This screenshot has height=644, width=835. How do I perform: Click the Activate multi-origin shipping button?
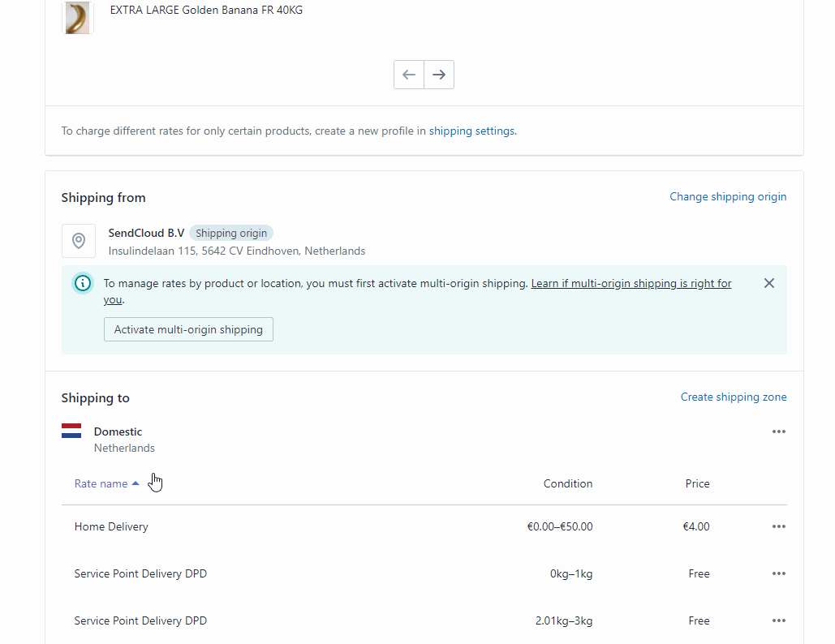pyautogui.click(x=188, y=329)
